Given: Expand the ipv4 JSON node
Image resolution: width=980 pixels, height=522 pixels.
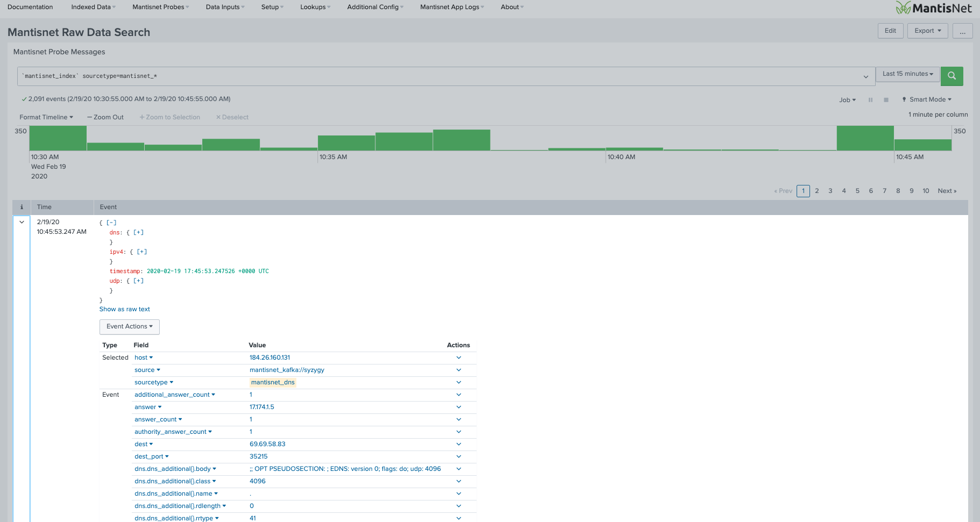Looking at the screenshot, I should click(141, 252).
